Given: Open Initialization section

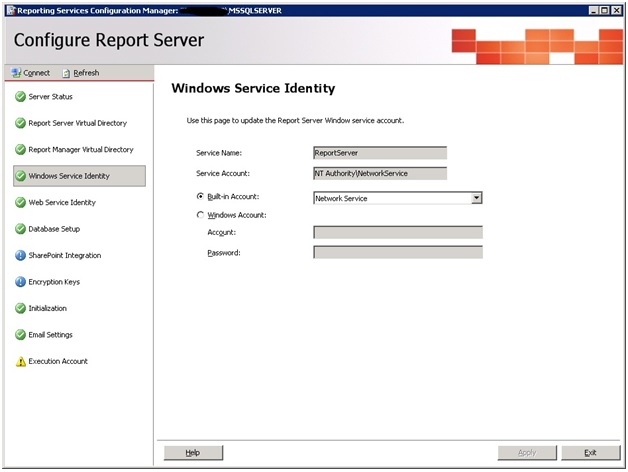Looking at the screenshot, I should (48, 308).
